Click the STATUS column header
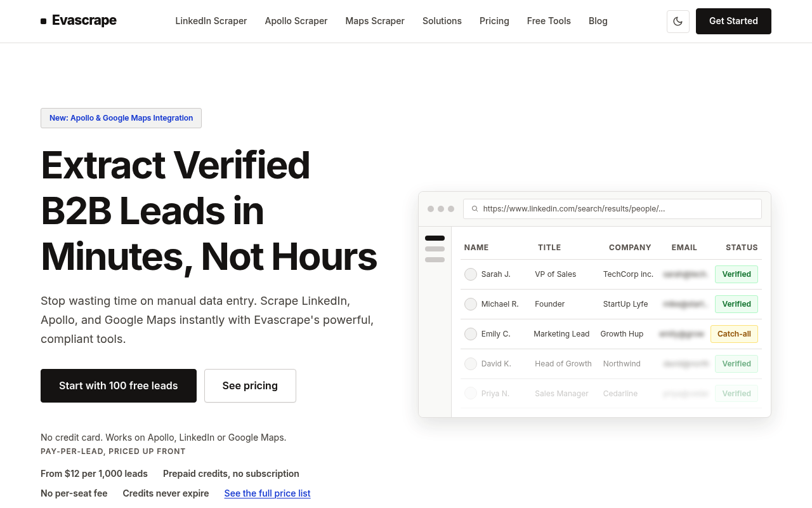812x508 pixels. tap(742, 248)
